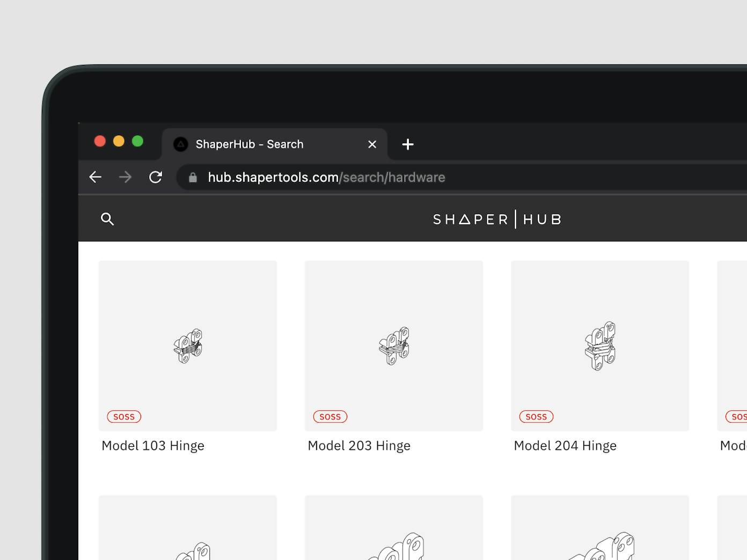Click the browser back arrow
This screenshot has height=560, width=747.
pos(96,177)
